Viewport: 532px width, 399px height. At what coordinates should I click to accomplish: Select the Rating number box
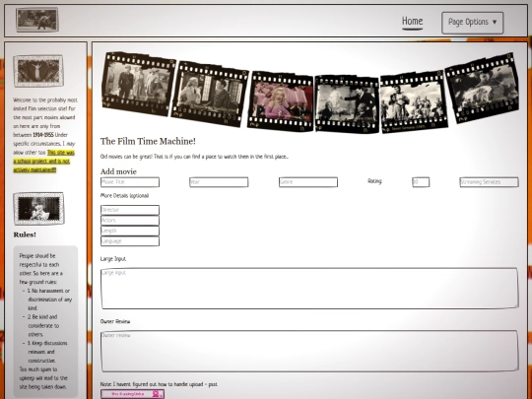pos(421,182)
